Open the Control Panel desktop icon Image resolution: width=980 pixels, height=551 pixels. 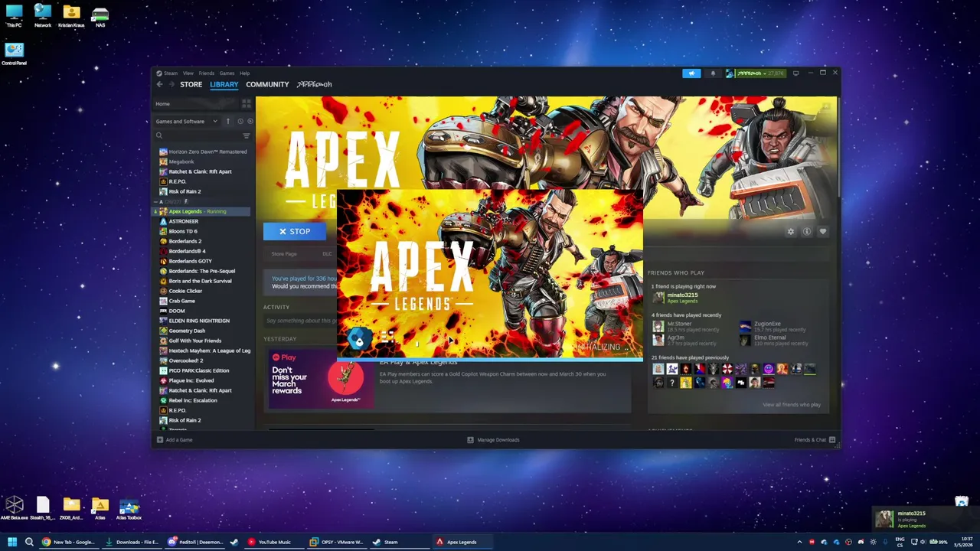pyautogui.click(x=14, y=54)
